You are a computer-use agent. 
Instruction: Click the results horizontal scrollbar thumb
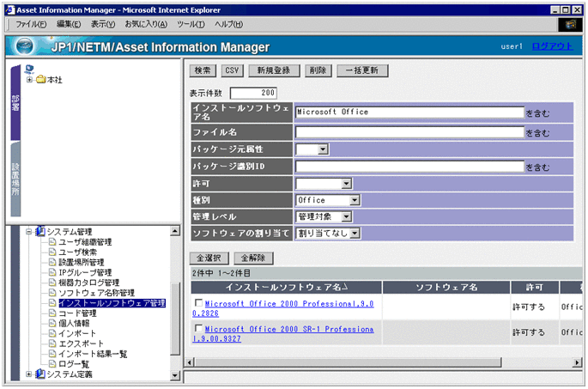(x=349, y=362)
